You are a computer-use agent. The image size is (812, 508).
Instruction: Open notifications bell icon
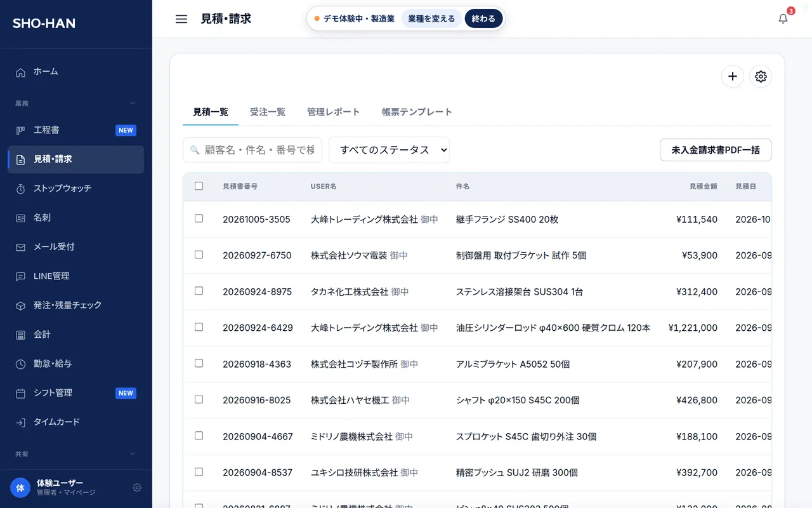click(783, 19)
